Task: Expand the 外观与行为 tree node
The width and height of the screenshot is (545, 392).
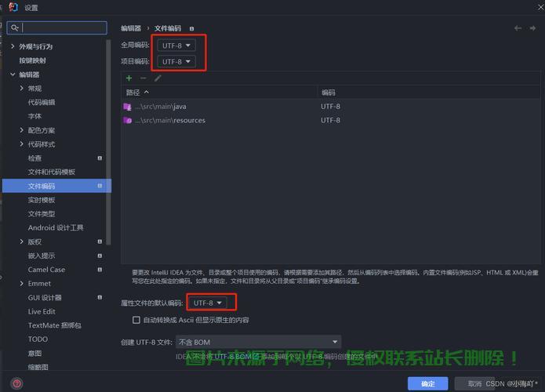Action: coord(13,46)
